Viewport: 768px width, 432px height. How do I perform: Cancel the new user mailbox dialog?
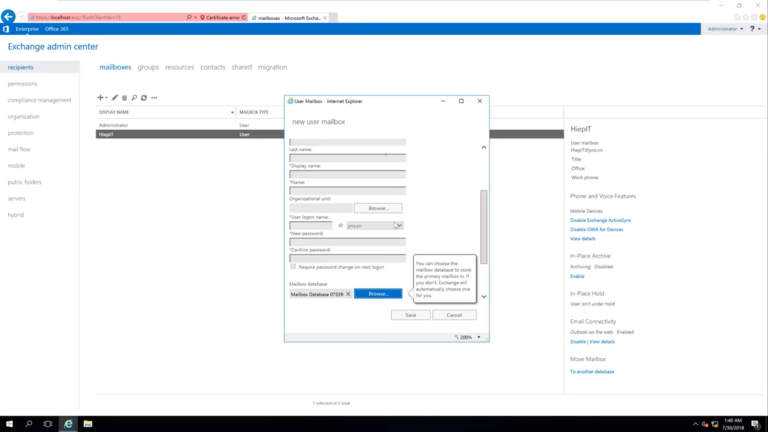(x=454, y=315)
